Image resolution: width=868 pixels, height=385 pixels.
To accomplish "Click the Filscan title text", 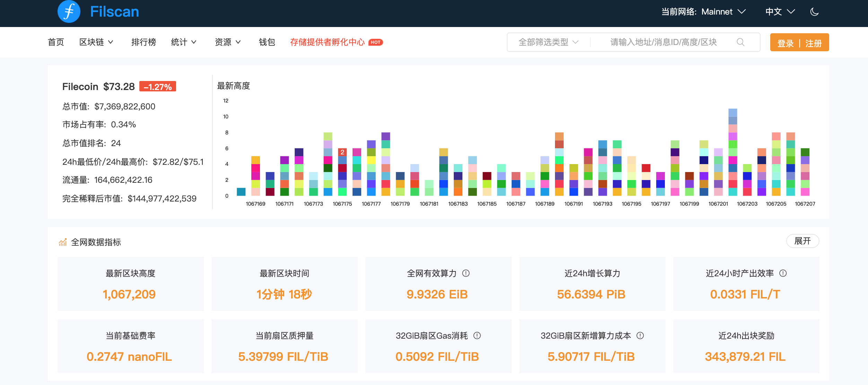I will tap(114, 12).
